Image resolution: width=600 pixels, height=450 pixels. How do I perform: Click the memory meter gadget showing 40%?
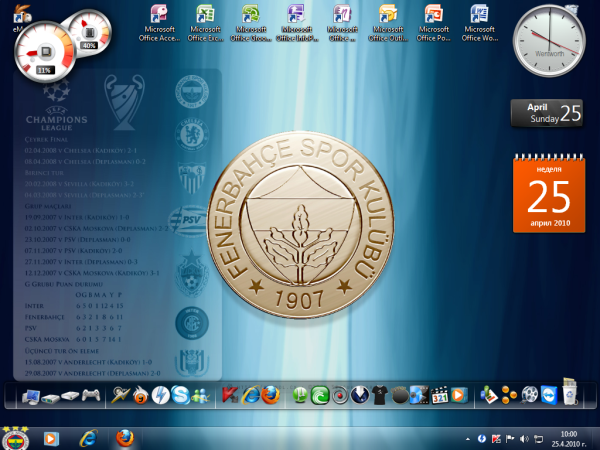coord(89,33)
